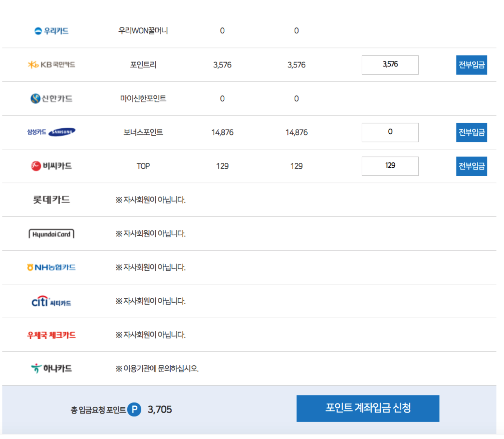Click the Citi Card logo

click(x=51, y=301)
